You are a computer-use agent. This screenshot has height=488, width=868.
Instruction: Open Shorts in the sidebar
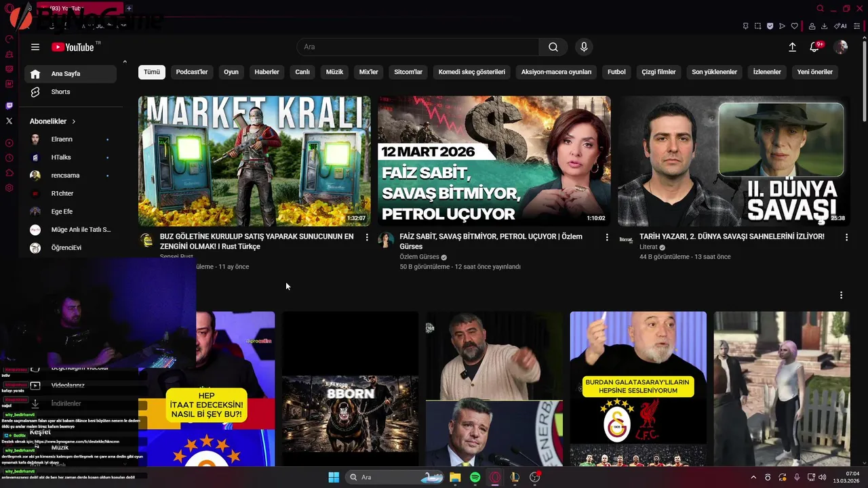coord(71,91)
